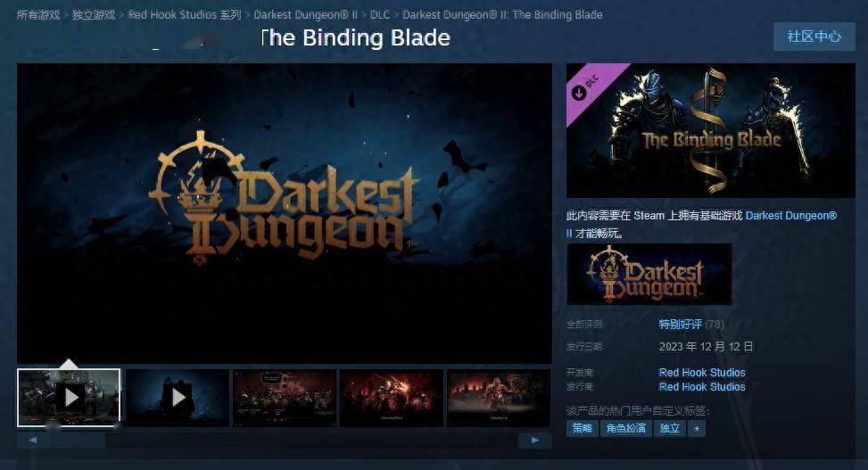Select the 角色扮演 tag
This screenshot has height=470, width=868.
coord(626,428)
